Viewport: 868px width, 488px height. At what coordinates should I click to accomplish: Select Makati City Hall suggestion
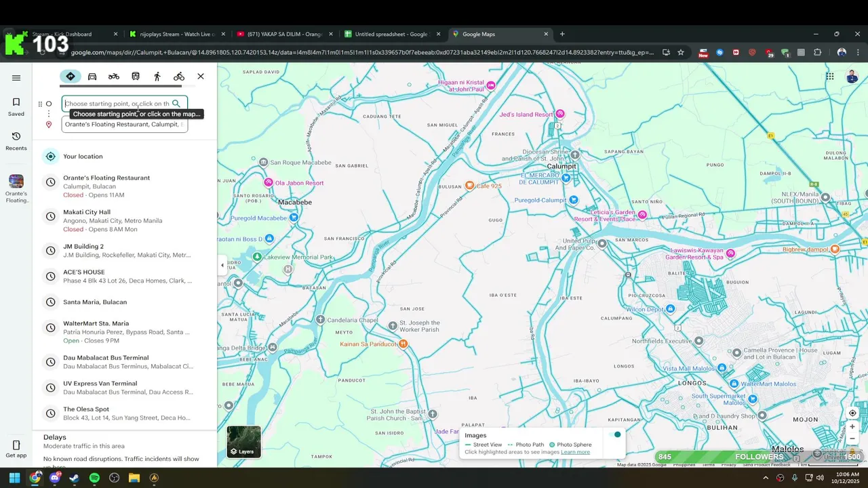(x=125, y=220)
